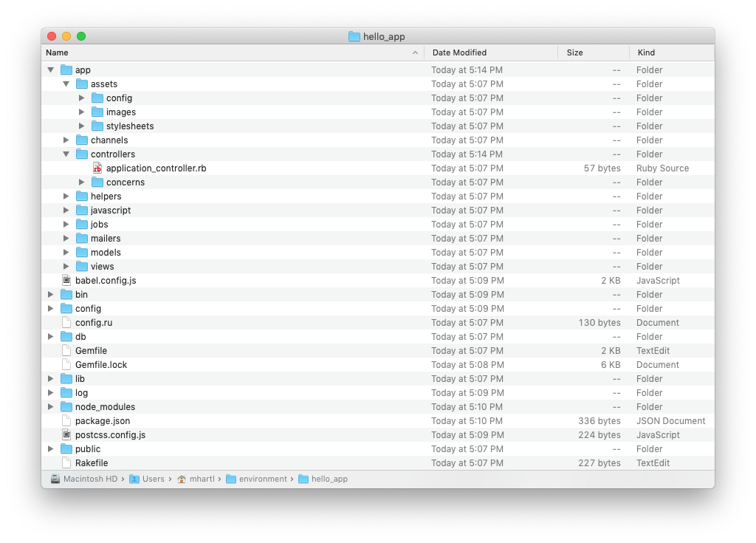Collapse the controllers folder triangle

[66, 154]
